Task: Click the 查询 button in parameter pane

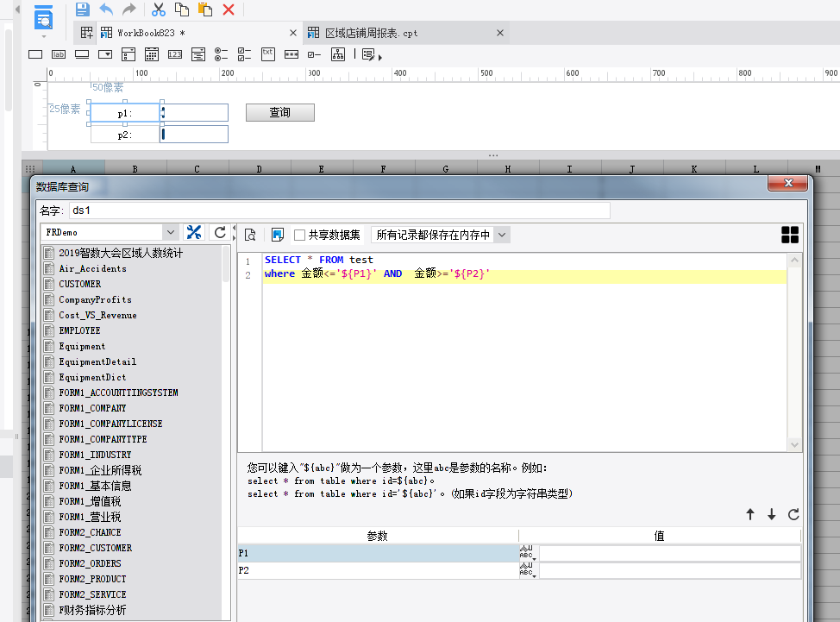Action: click(x=279, y=113)
